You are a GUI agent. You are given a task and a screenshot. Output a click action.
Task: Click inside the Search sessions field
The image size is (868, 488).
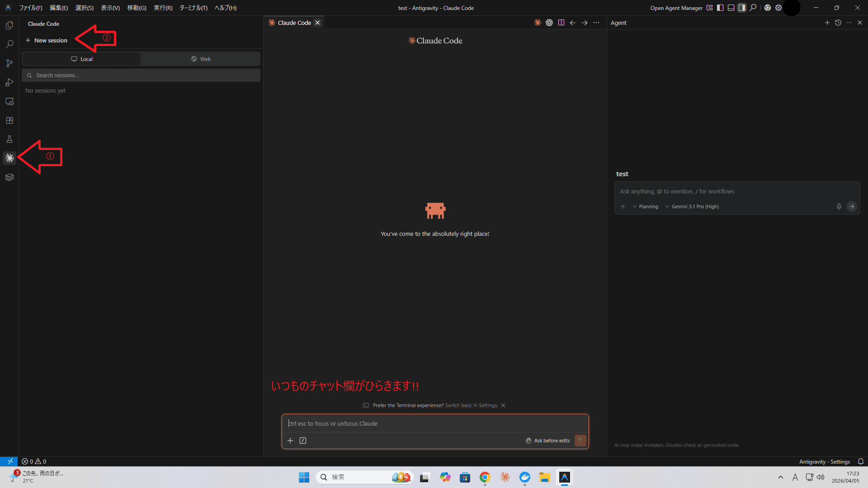141,75
